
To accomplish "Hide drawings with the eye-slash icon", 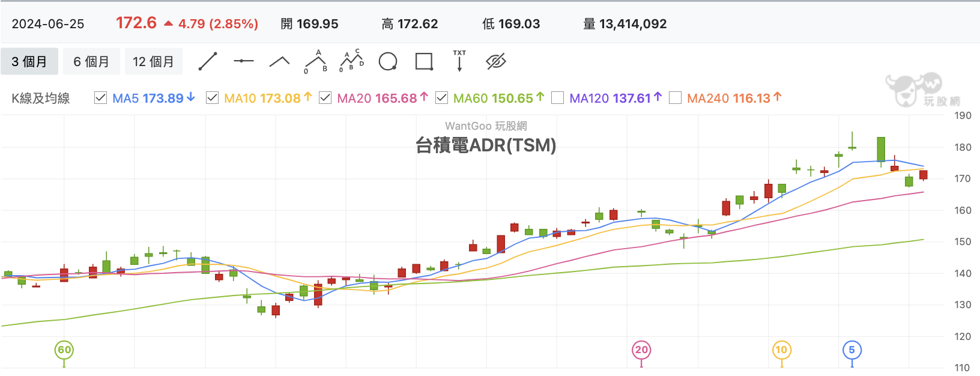I will (x=496, y=61).
